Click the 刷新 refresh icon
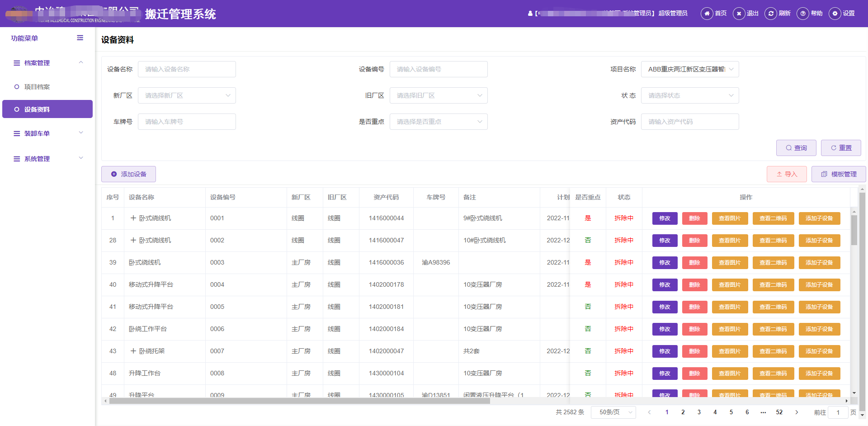 (x=771, y=14)
